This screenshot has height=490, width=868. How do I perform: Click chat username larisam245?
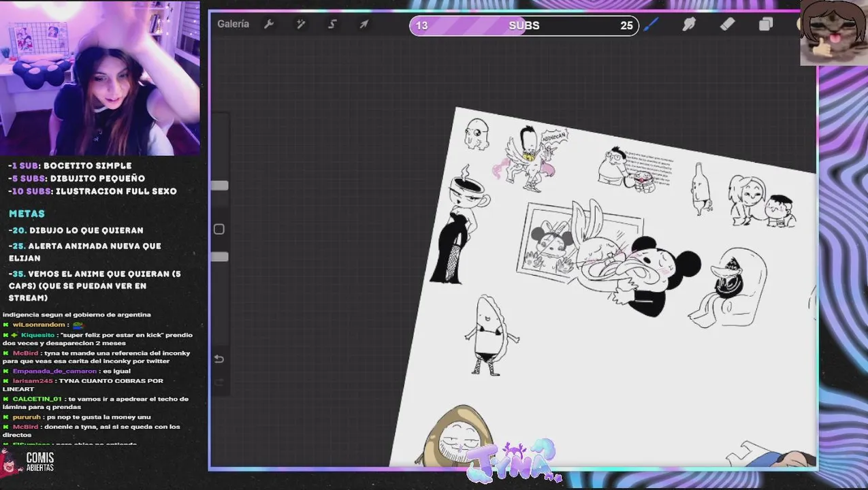coord(32,381)
